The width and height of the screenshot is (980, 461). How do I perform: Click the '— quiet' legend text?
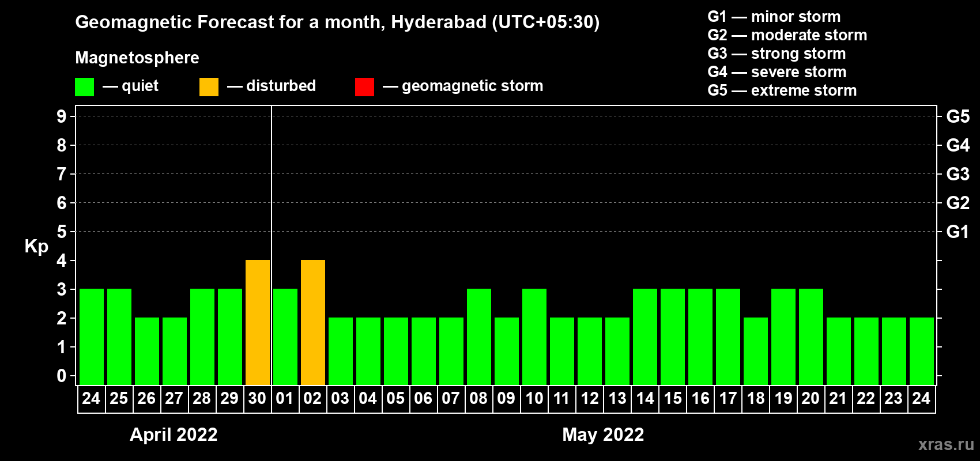(x=130, y=86)
